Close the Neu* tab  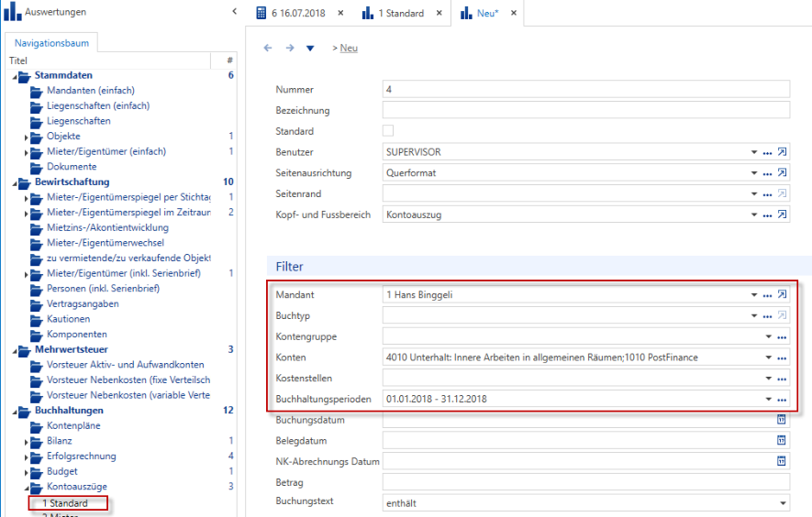click(x=514, y=13)
